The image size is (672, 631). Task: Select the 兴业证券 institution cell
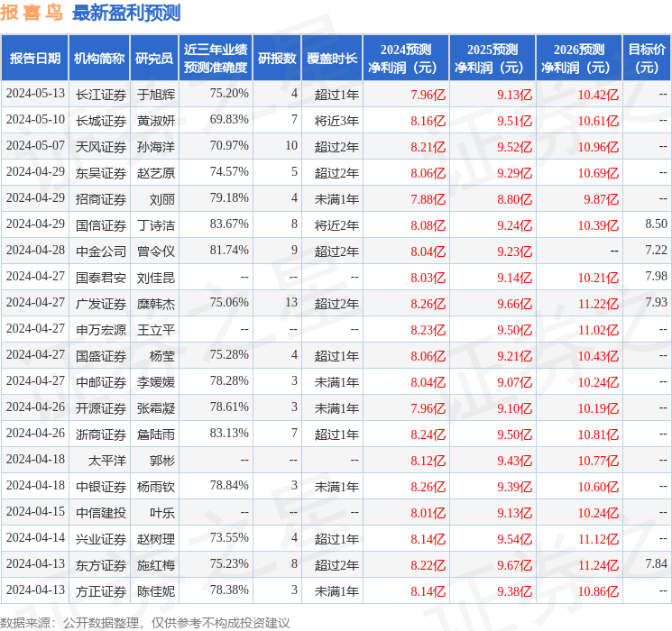point(101,538)
